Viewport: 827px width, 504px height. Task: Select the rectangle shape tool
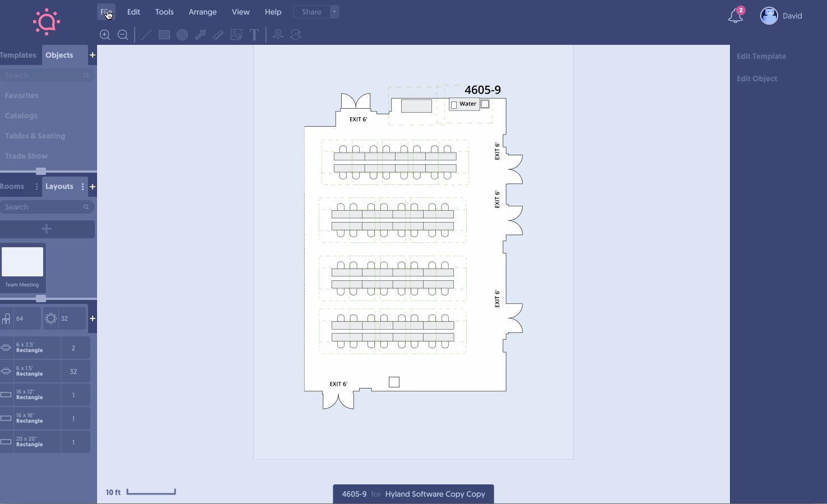164,35
